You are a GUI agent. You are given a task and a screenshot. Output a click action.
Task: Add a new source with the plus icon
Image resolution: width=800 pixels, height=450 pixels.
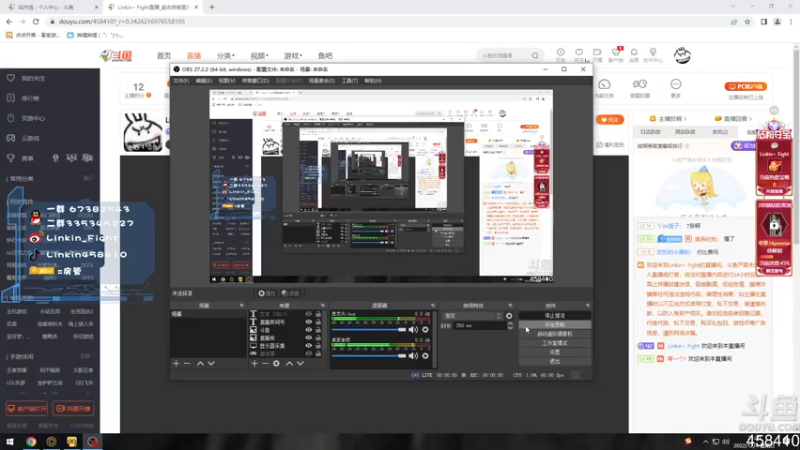[254, 363]
